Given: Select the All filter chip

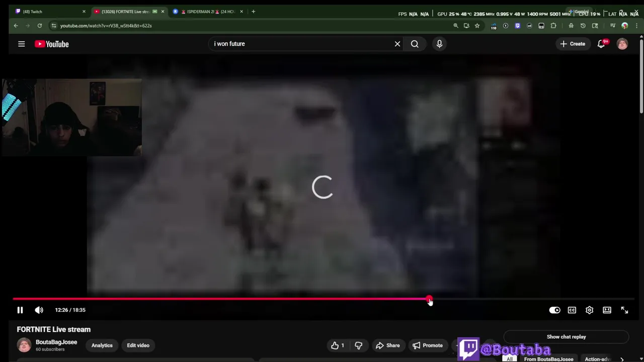Looking at the screenshot, I should coord(510,359).
